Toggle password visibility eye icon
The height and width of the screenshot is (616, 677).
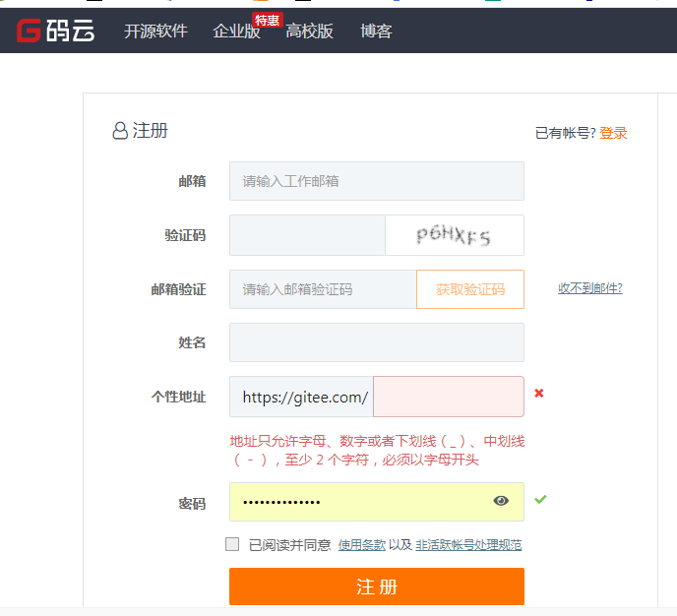click(x=501, y=501)
